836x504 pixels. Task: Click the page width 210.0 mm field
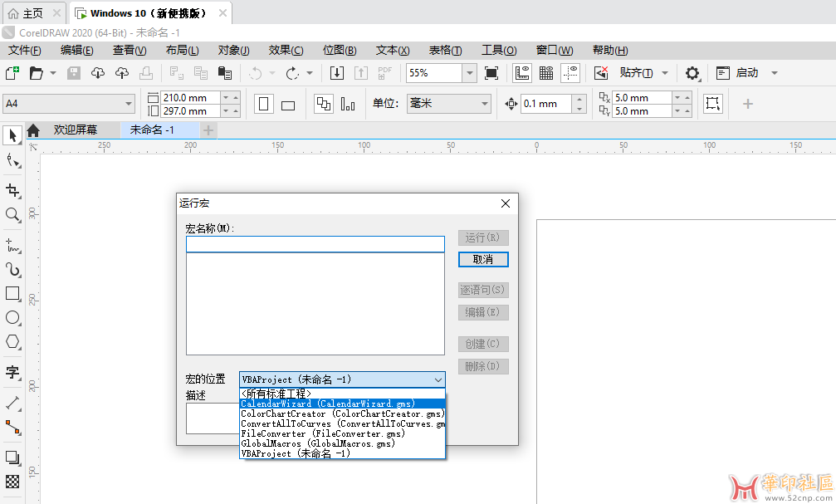pyautogui.click(x=190, y=98)
